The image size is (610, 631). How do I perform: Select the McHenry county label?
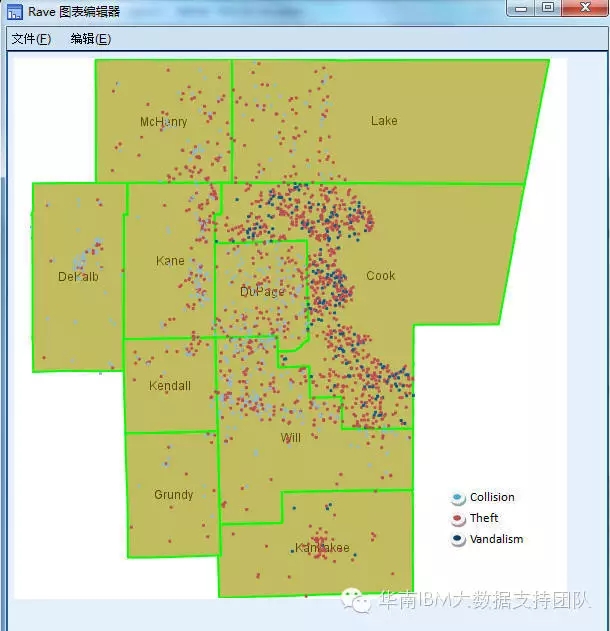(163, 122)
